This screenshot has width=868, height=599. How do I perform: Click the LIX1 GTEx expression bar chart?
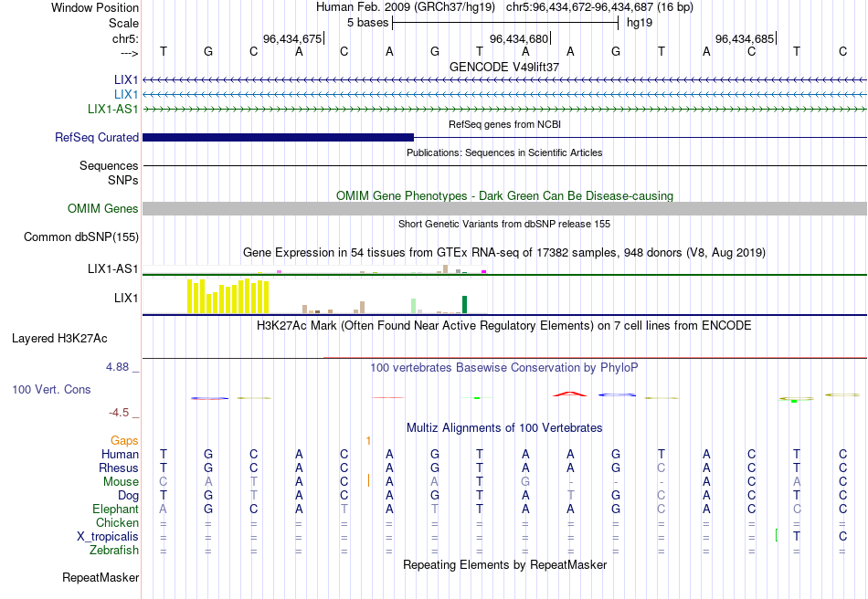[x=314, y=297]
